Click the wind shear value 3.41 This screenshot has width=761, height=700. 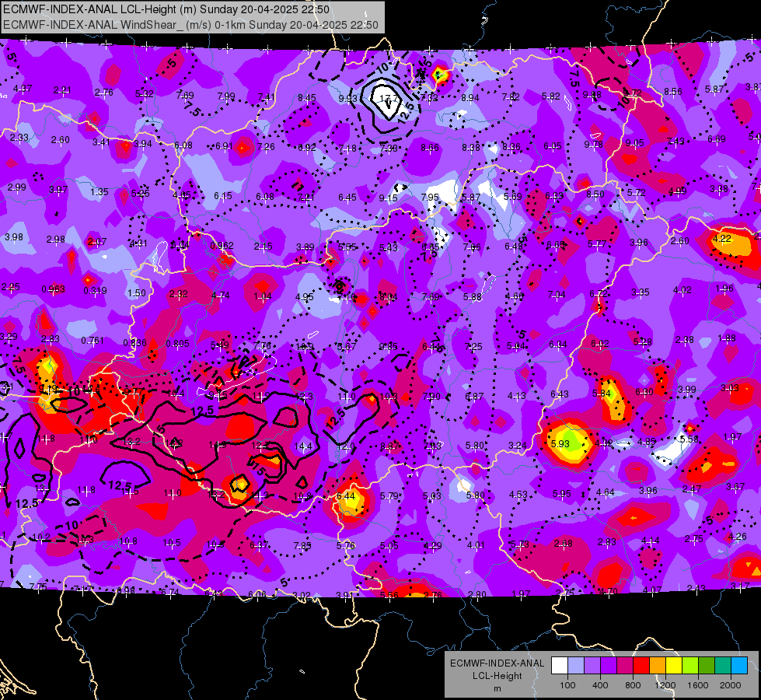click(101, 142)
